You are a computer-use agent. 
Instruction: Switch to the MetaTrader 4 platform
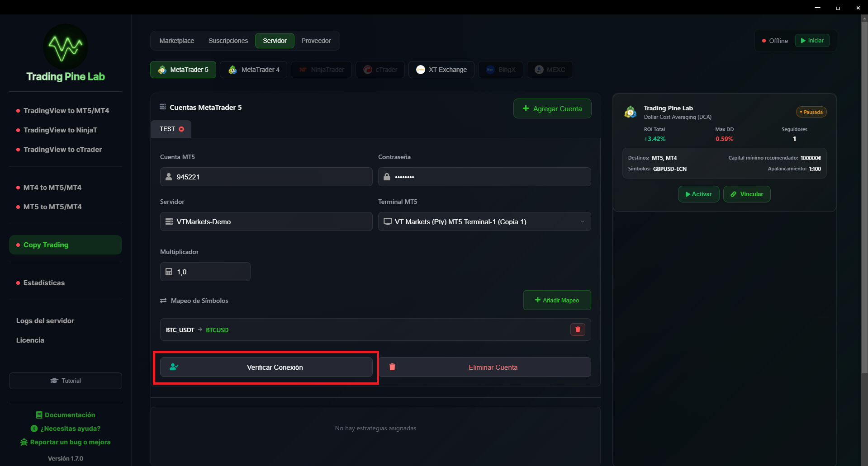pos(254,70)
